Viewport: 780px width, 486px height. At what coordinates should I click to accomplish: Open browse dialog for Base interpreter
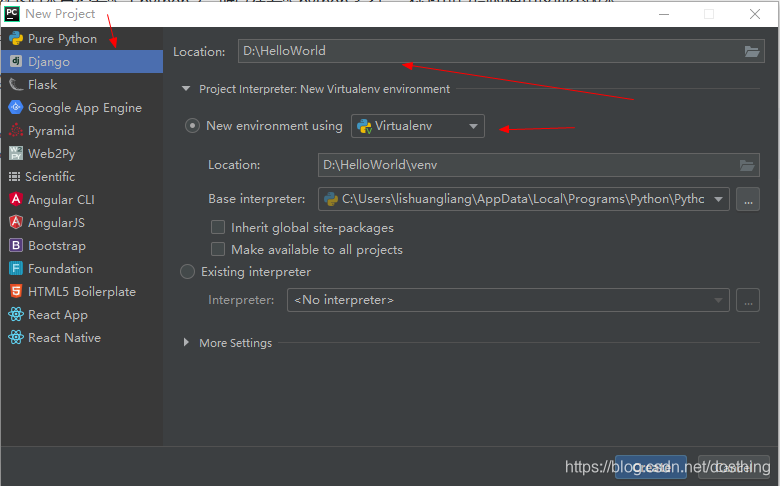pos(748,199)
